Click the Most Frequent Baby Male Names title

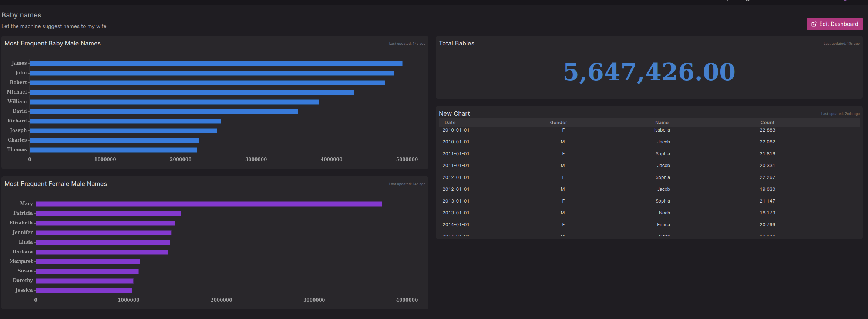click(x=53, y=44)
